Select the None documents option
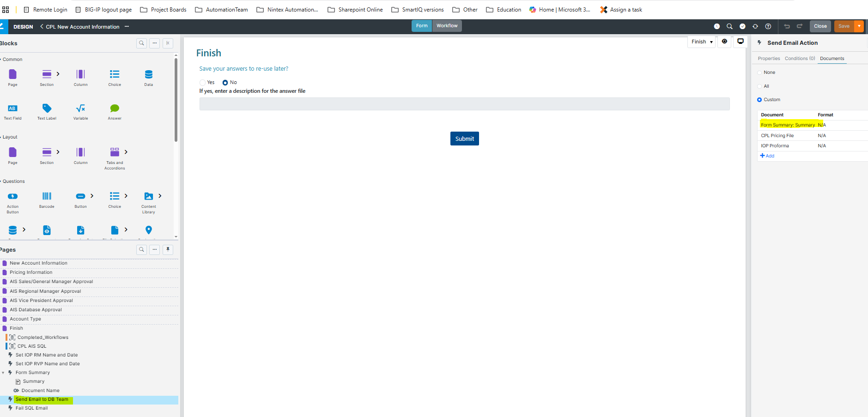 (759, 73)
